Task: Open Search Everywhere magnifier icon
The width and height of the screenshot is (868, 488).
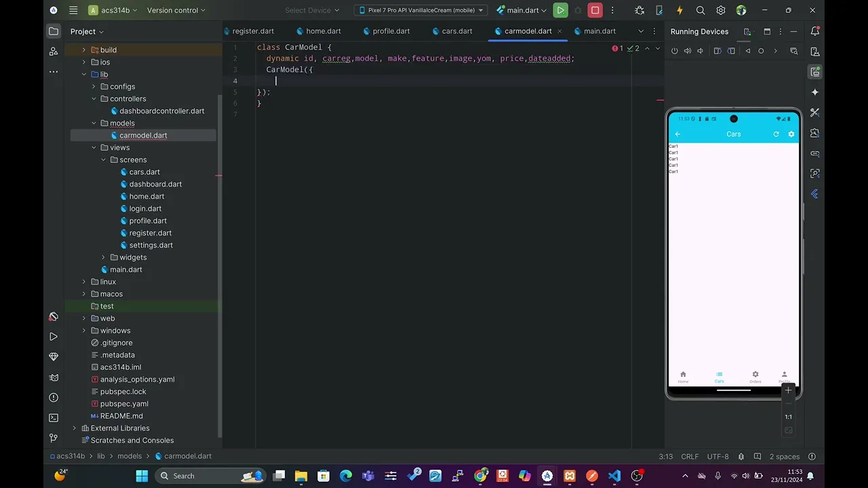Action: point(701,10)
